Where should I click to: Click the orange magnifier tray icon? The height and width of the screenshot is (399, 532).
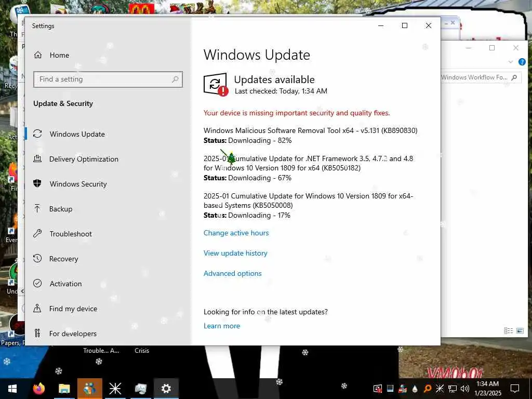pyautogui.click(x=427, y=389)
